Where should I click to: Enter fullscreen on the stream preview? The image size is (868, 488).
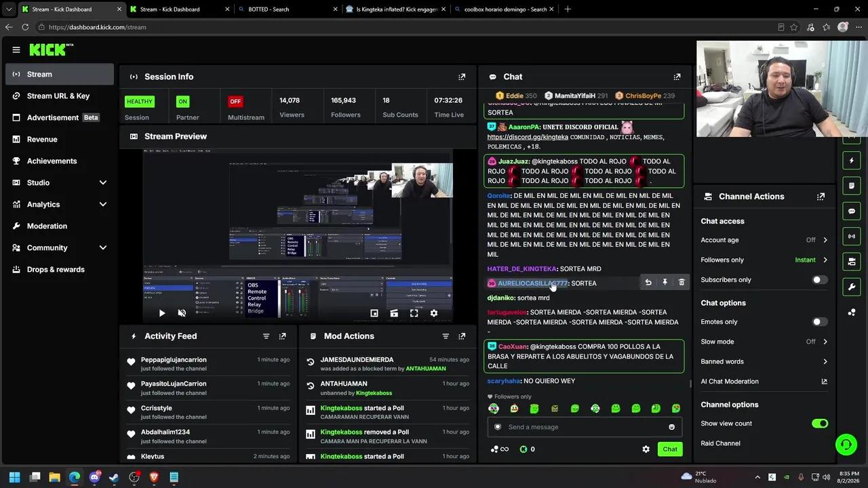pyautogui.click(x=414, y=313)
